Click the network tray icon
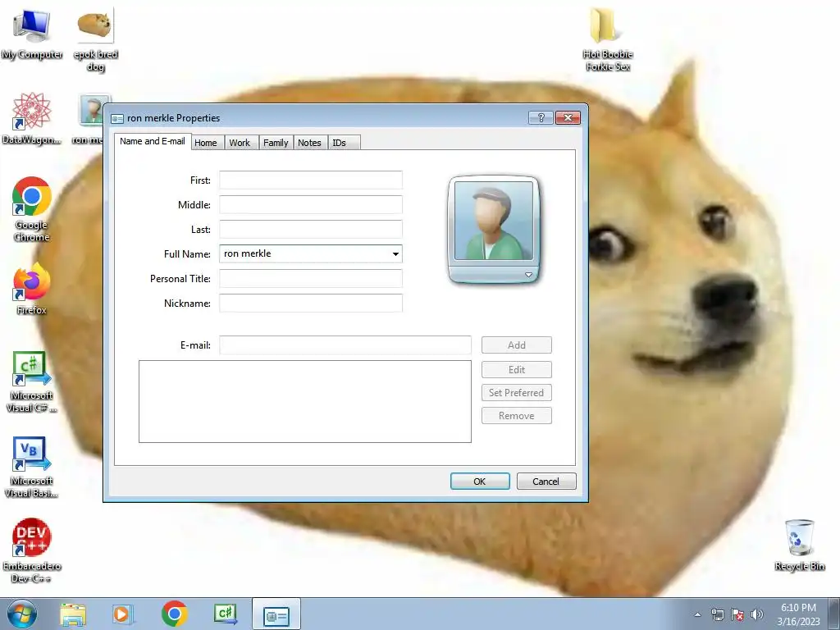840x630 pixels. coord(717,614)
